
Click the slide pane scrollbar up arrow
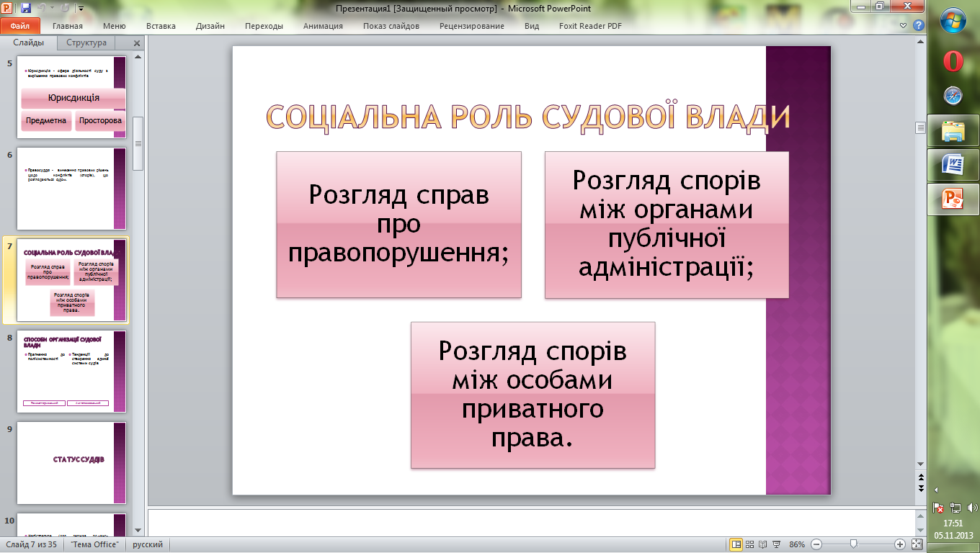[x=919, y=42]
